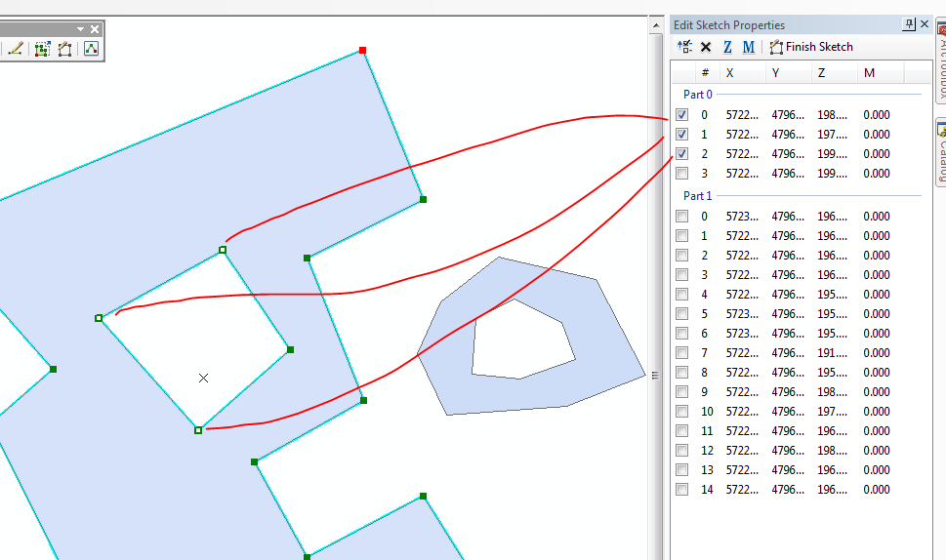946x560 pixels.
Task: Click the move checked vertices to top icon
Action: [684, 47]
